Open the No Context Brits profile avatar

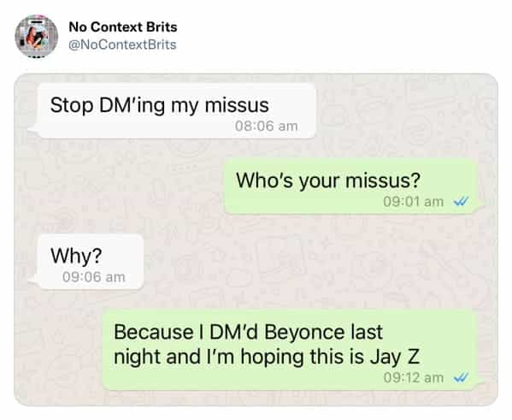(x=36, y=36)
